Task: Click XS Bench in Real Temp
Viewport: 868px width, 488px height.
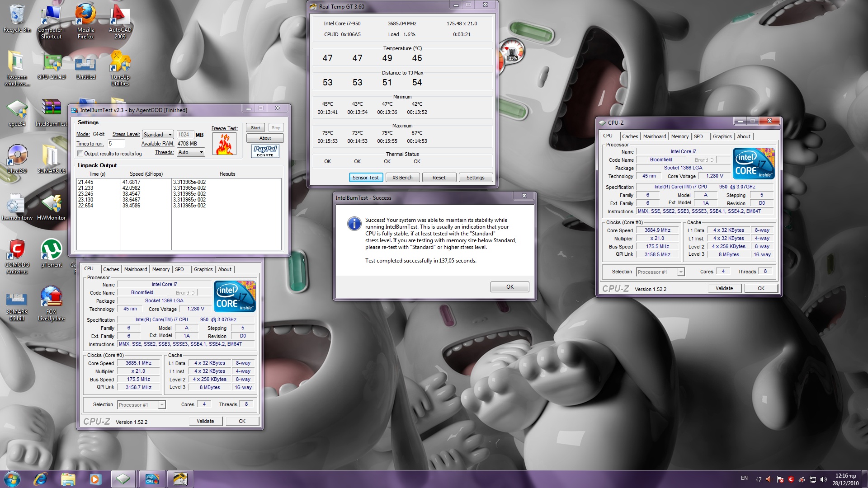Action: (x=402, y=178)
